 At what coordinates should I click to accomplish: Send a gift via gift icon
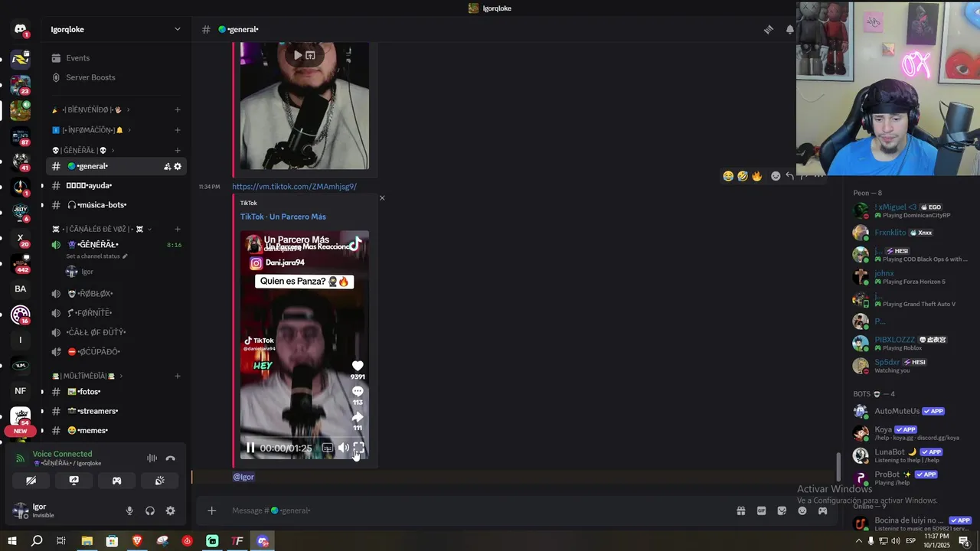[741, 511]
